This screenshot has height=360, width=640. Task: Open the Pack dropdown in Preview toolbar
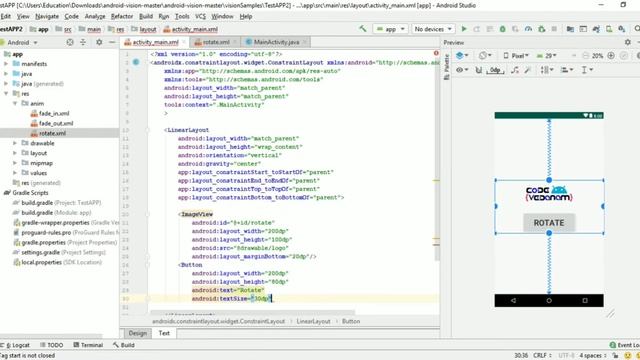547,70
